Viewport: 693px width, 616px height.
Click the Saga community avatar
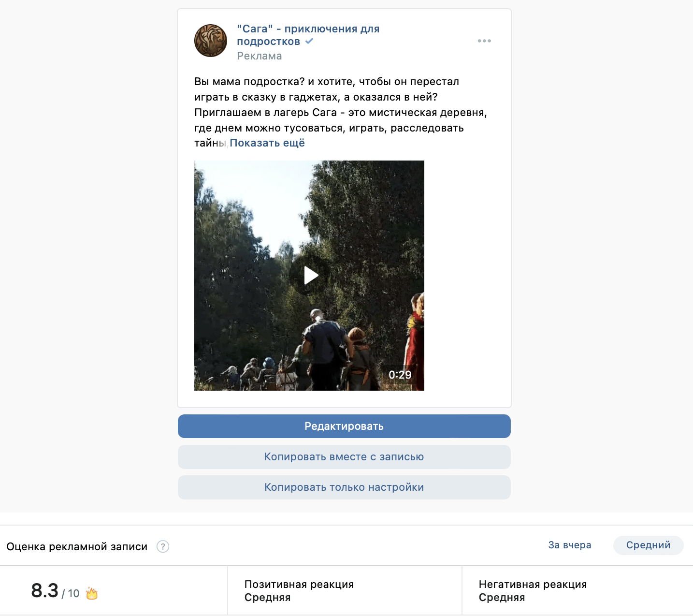pyautogui.click(x=211, y=41)
